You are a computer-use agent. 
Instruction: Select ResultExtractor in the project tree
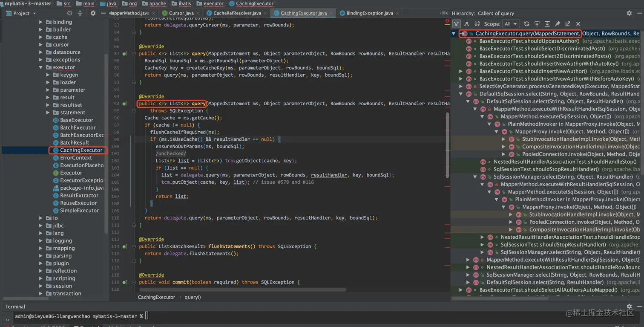tap(76, 195)
